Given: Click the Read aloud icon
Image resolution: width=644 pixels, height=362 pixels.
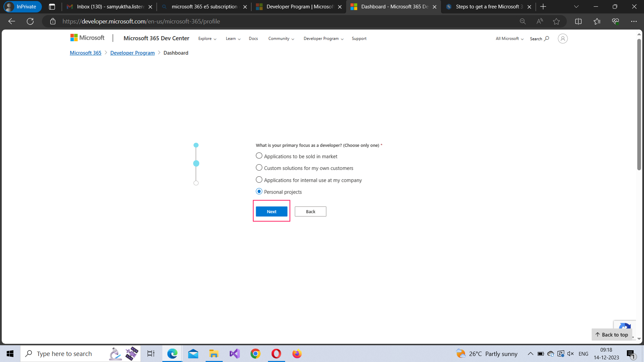Looking at the screenshot, I should click(x=540, y=21).
